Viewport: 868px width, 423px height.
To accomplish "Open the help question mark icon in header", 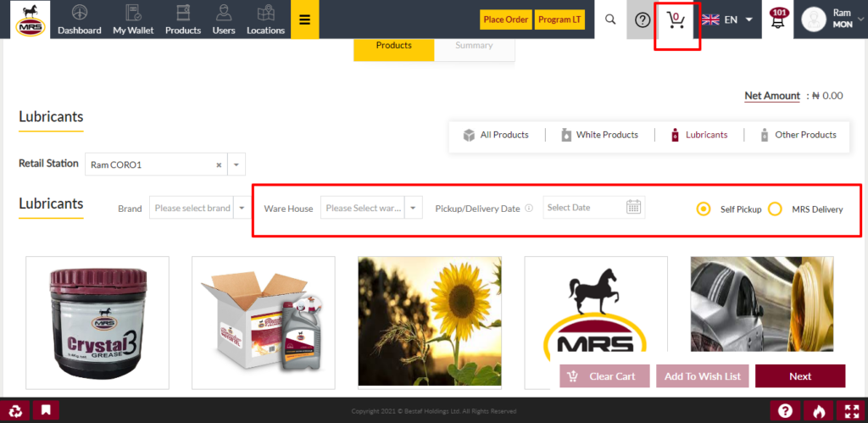I will pos(643,20).
